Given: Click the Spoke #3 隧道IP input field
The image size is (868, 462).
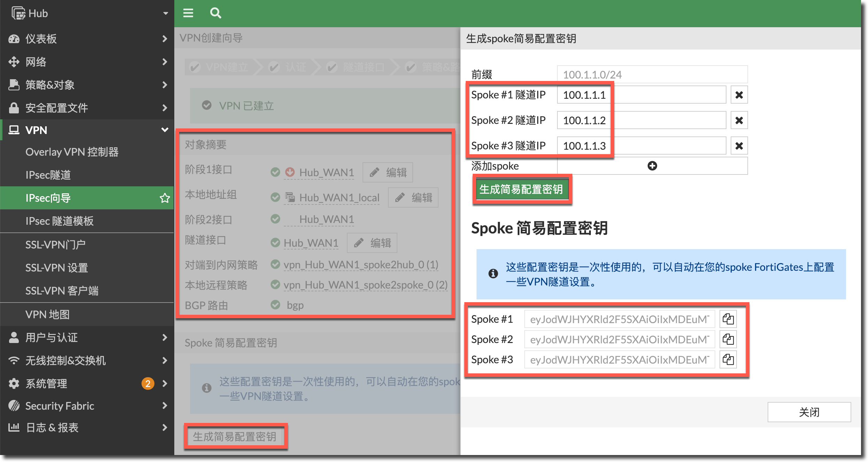Looking at the screenshot, I should click(641, 146).
